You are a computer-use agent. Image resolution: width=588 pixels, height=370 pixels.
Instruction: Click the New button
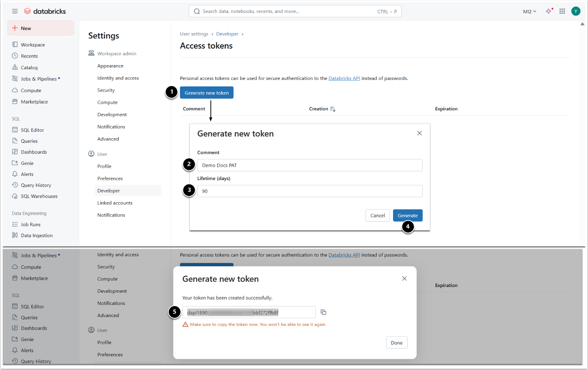pos(41,28)
